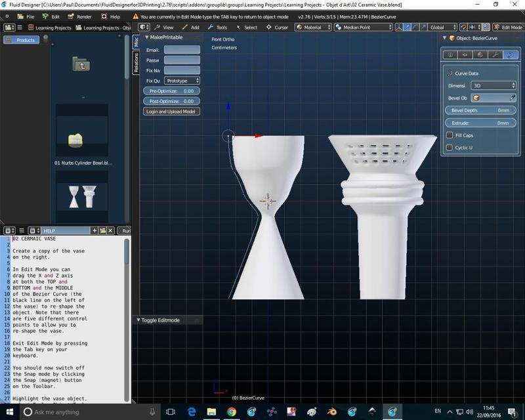
Task: Enable the Fill Caps checkbox
Action: [x=450, y=135]
